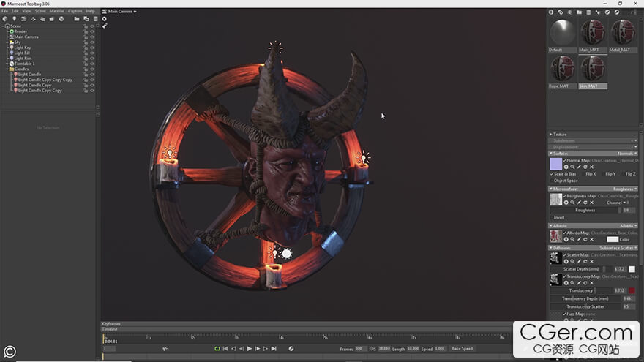Toggle Scale & Bias checkbox
This screenshot has width=644, height=362.
click(x=552, y=174)
